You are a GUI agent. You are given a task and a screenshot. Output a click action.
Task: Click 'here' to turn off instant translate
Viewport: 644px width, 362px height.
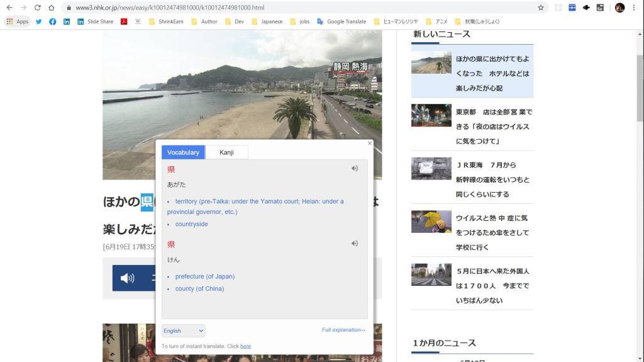tap(245, 346)
